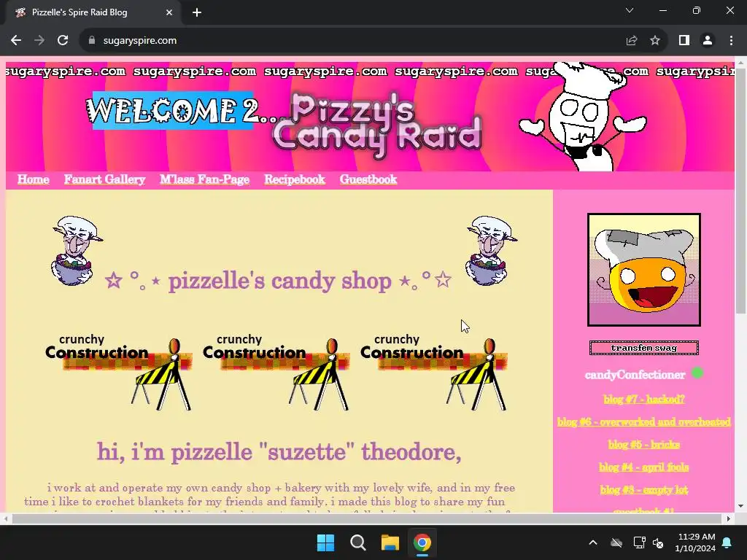Viewport: 747px width, 560px height.
Task: Open the Chrome side panel
Action: 684,41
